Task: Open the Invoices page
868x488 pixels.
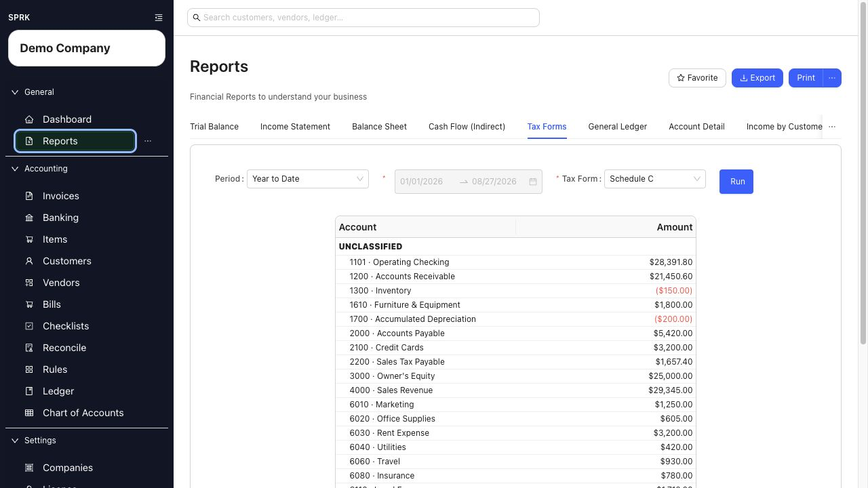Action: coord(60,196)
